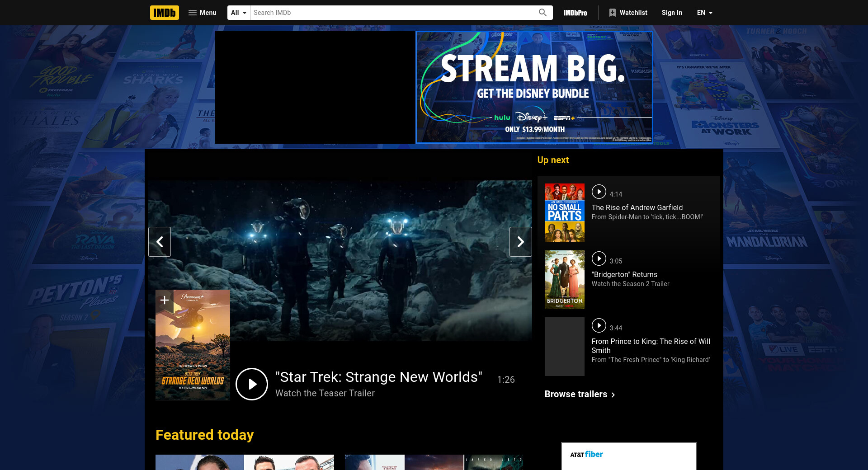Viewport: 868px width, 470px height.
Task: Open the Watchlist
Action: (x=628, y=13)
